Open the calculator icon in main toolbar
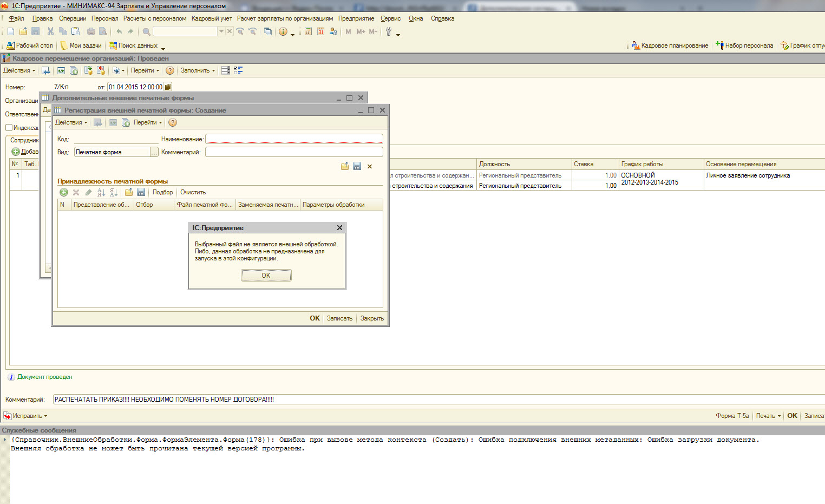Screen dimensions: 825x504 pyautogui.click(x=308, y=31)
